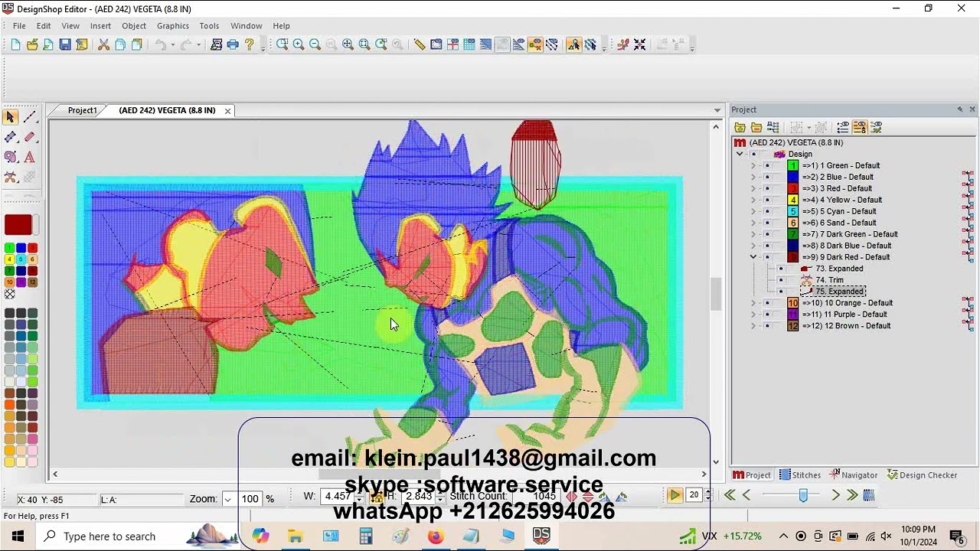
Task: Toggle visibility eye of Design root
Action: click(753, 154)
